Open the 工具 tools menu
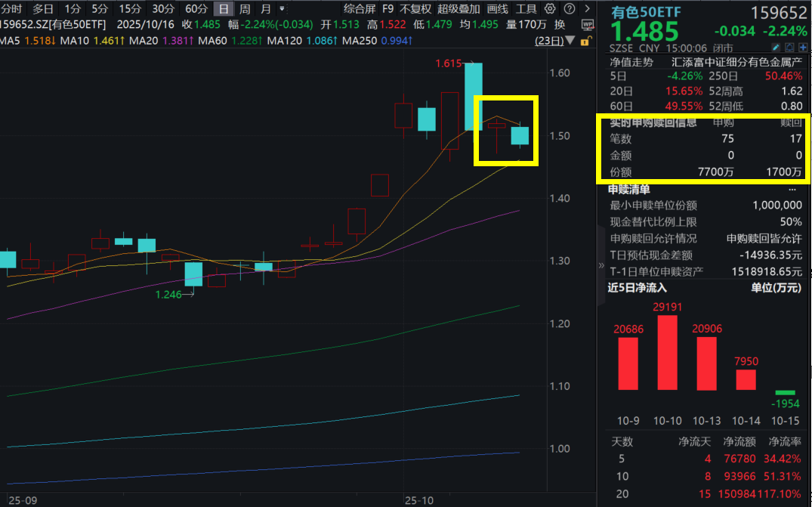 tap(526, 8)
